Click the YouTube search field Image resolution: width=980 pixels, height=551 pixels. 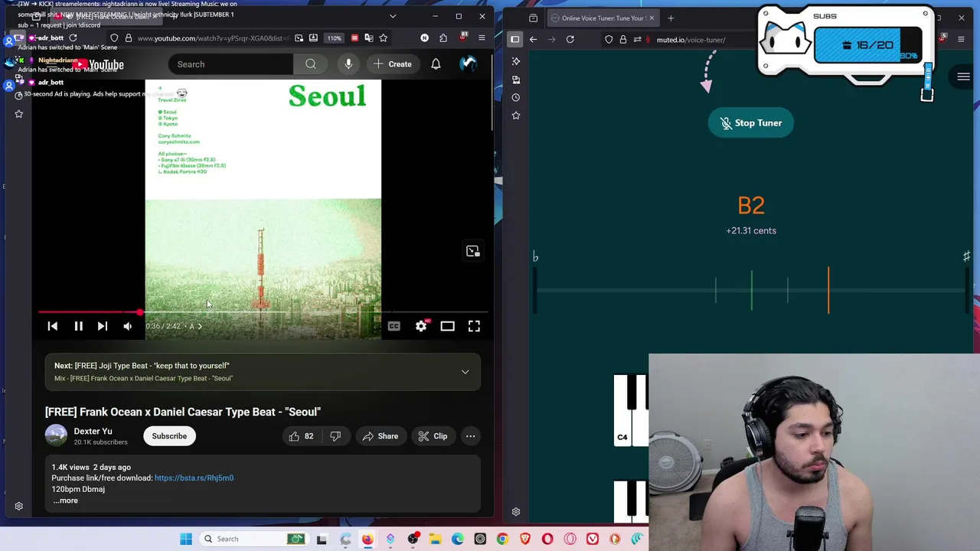(230, 64)
